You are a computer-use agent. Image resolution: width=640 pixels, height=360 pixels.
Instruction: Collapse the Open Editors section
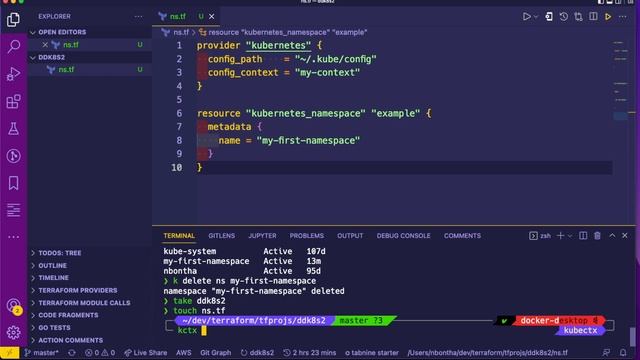[x=90, y=32]
